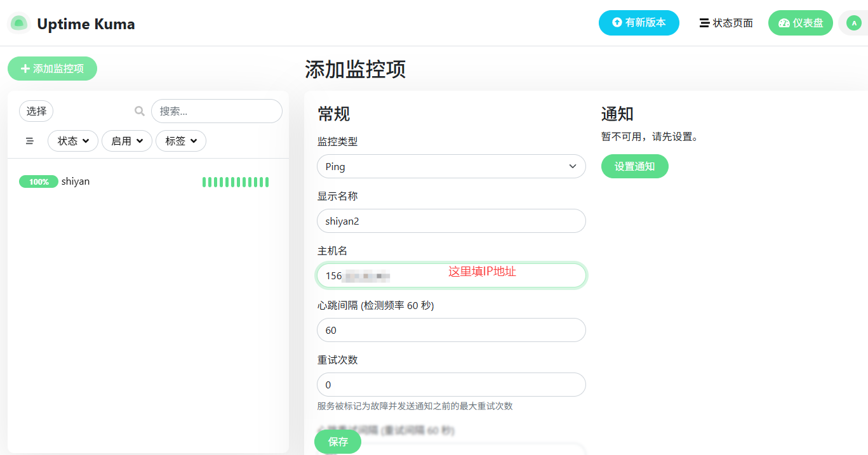Expand the 标签 filter dropdown

point(180,141)
